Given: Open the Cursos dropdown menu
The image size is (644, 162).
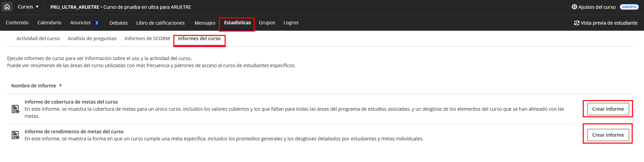Looking at the screenshot, I should (28, 7).
